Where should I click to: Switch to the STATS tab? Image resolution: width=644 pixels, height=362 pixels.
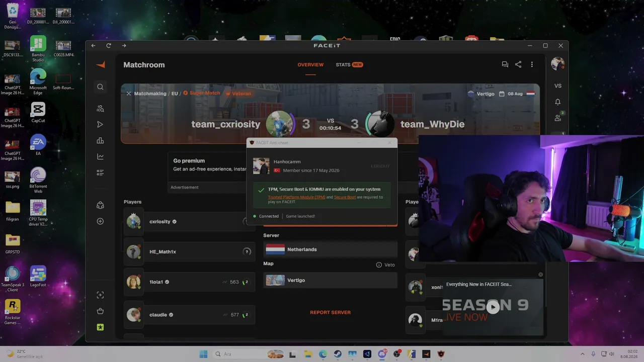click(x=349, y=65)
